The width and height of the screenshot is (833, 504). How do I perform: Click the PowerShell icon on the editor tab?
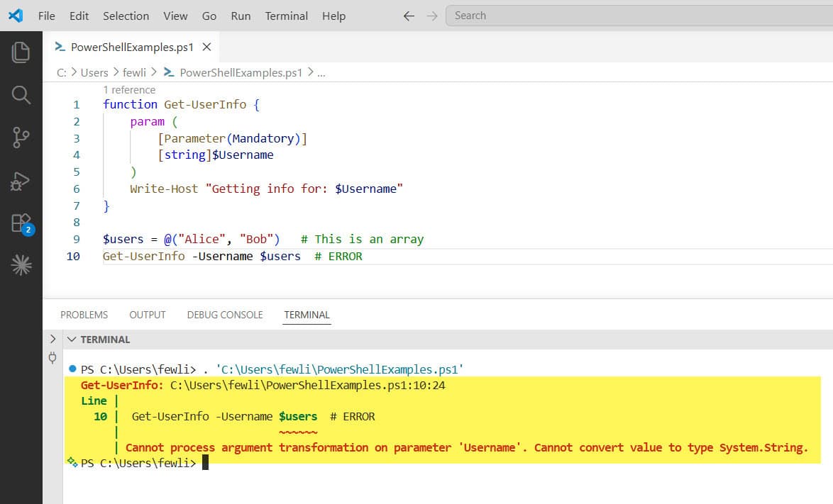60,47
